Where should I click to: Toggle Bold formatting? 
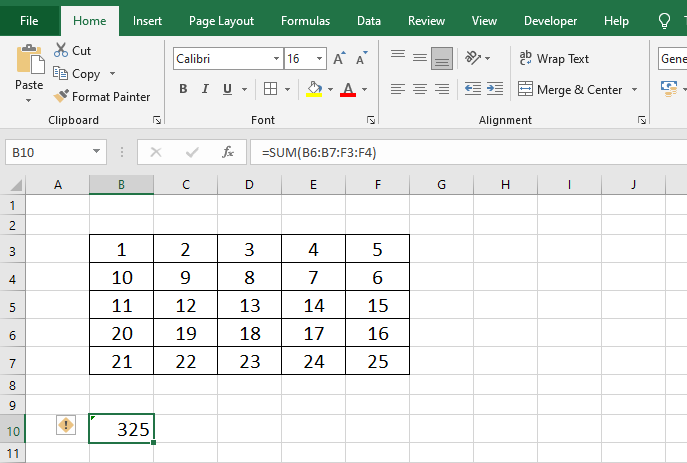(183, 89)
